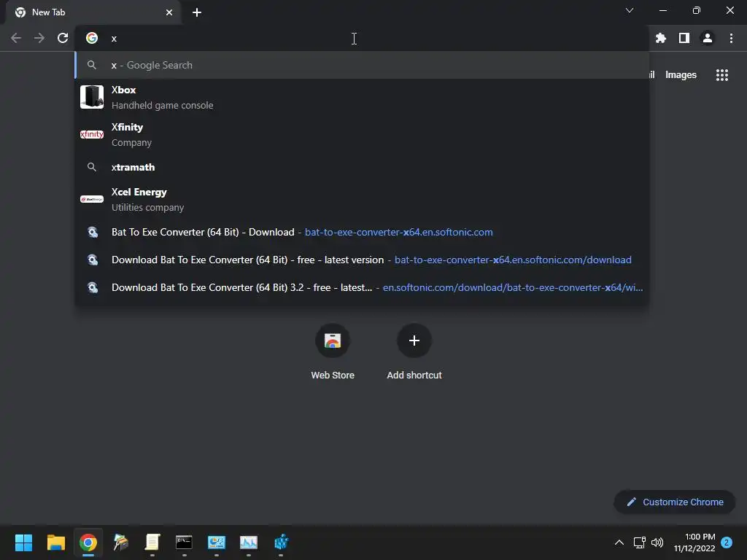The width and height of the screenshot is (747, 560).
Task: Open the Command Prompt taskbar icon
Action: (x=184, y=542)
